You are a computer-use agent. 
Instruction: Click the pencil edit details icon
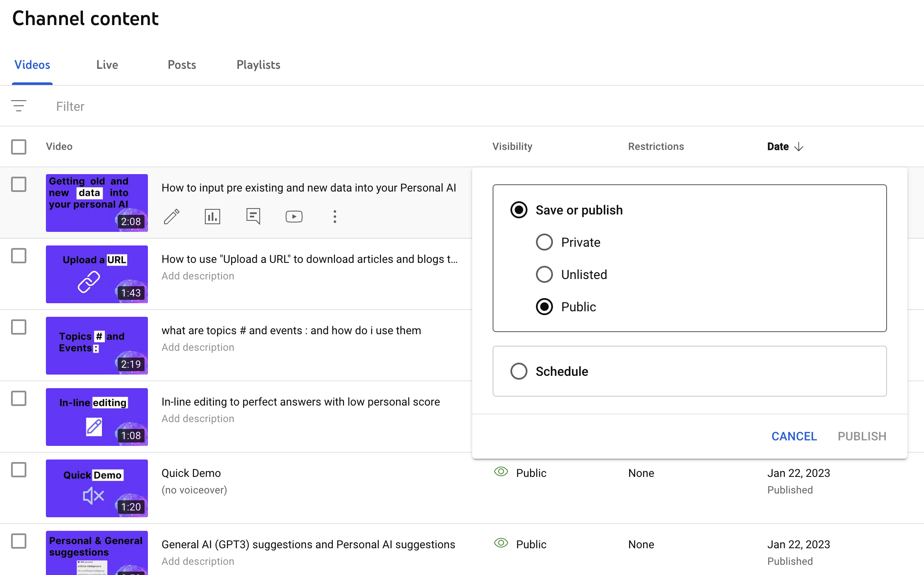point(172,217)
